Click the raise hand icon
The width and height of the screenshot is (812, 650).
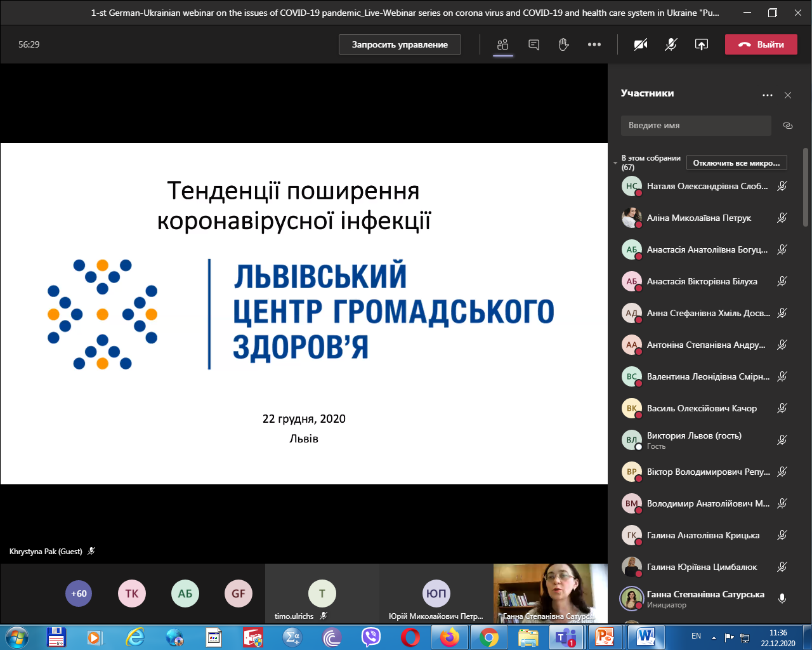[563, 44]
